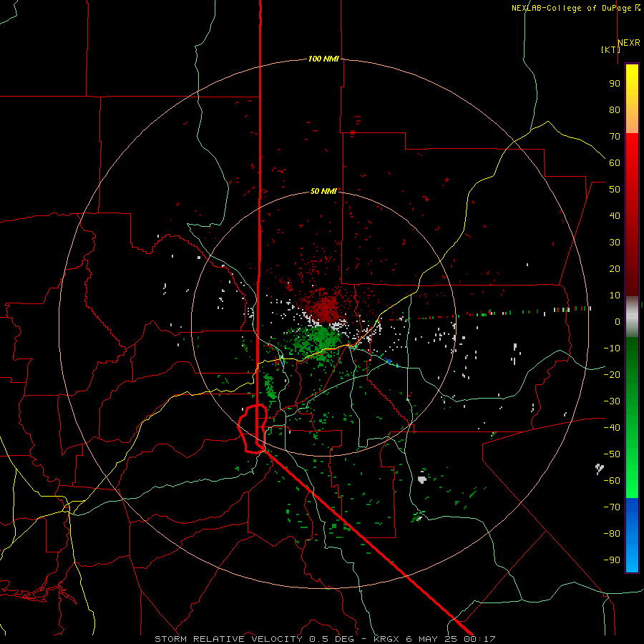644x644 pixels.
Task: Click the red outbound velocity cluster near radar
Action: [324, 307]
